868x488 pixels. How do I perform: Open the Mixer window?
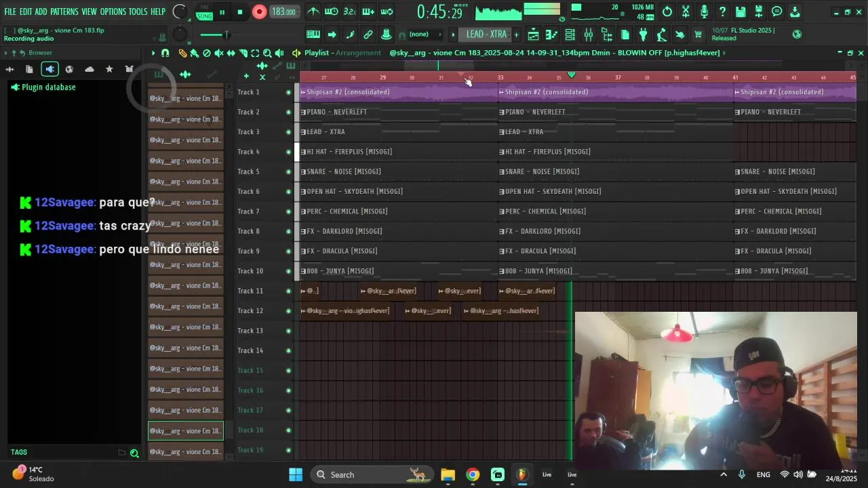[589, 35]
